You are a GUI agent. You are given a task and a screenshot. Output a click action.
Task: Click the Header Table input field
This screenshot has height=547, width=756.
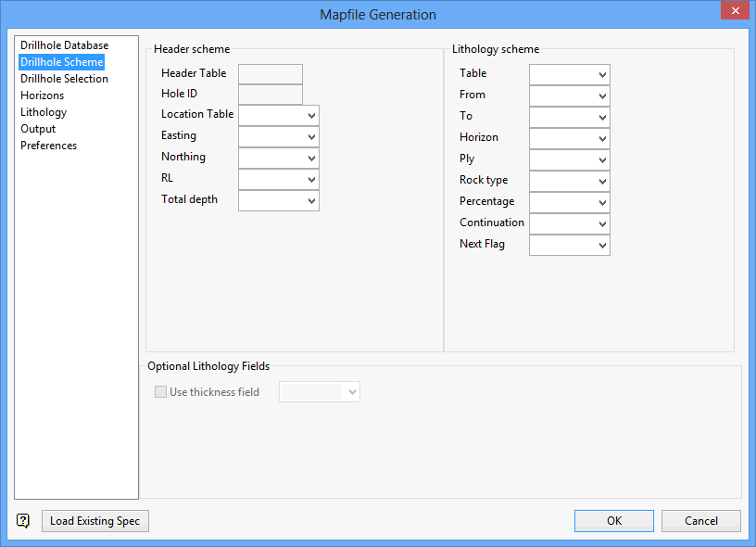[x=270, y=74]
